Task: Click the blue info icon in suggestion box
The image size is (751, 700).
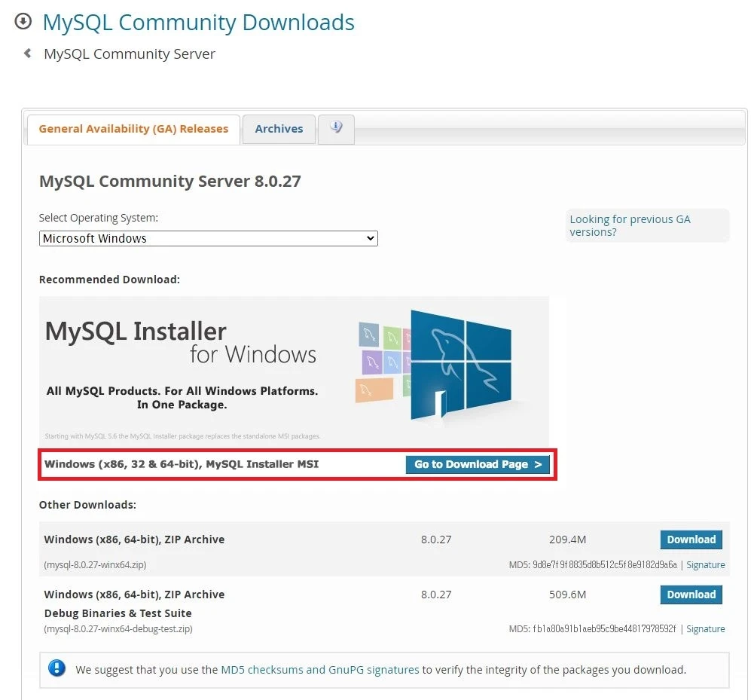Action: (56, 668)
